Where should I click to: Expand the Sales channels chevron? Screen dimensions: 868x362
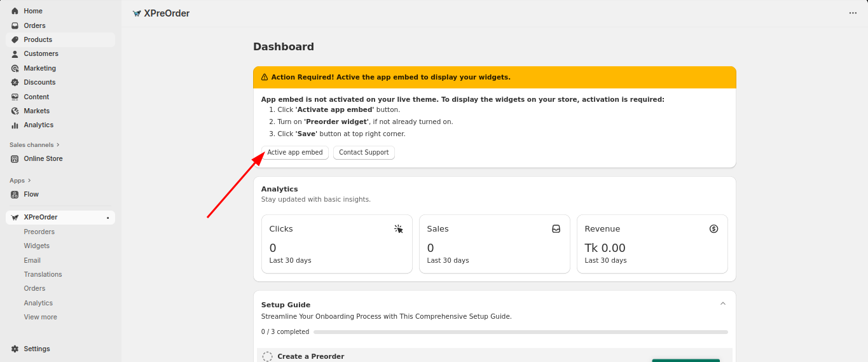(x=58, y=145)
